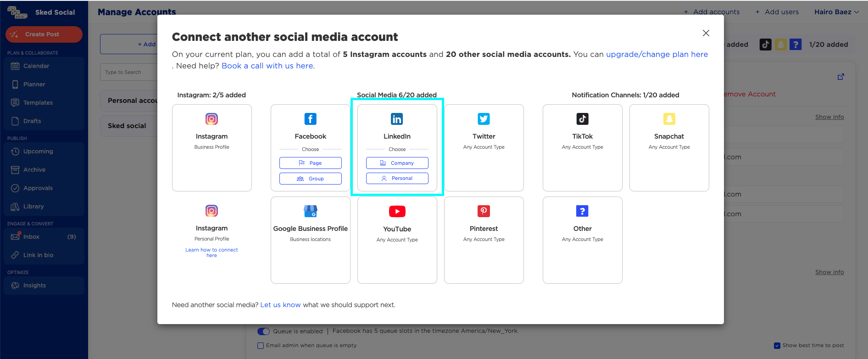Viewport: 868px width, 359px height.
Task: Choose the TikTok icon in dialog
Action: point(583,119)
